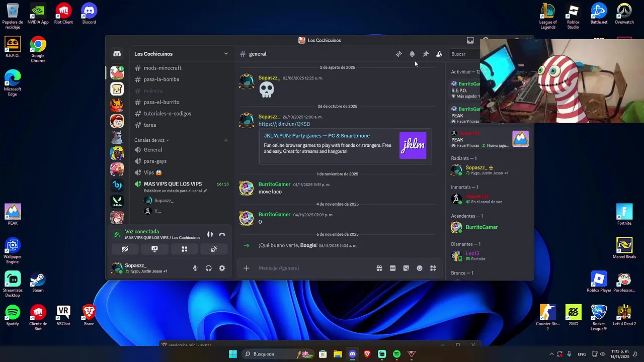Open the jklm.fun/QKSB link
The height and width of the screenshot is (362, 644).
284,124
